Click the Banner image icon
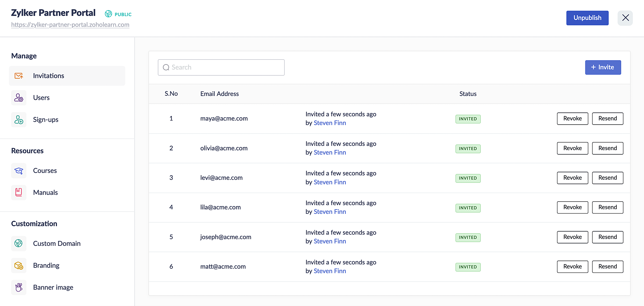Screen dimensions: 644x306 tap(19, 287)
